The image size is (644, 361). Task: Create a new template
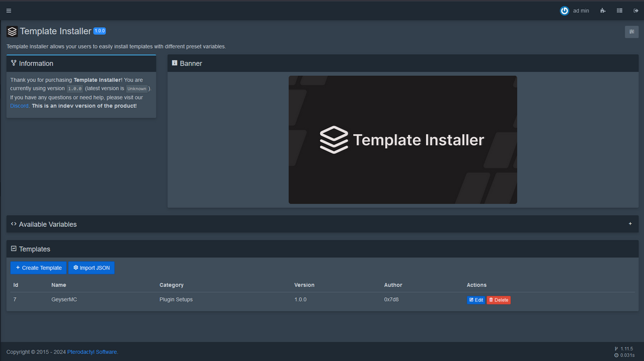[x=38, y=267]
